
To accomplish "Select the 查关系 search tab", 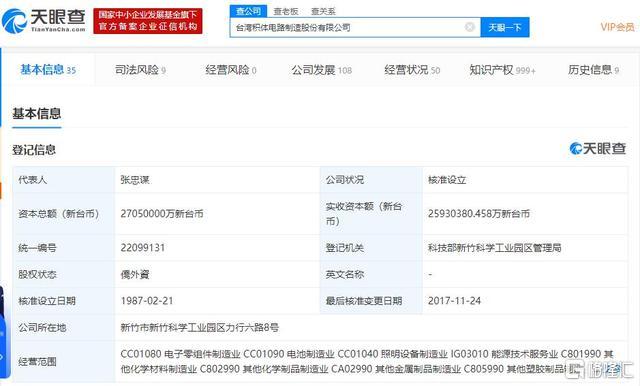I will click(323, 11).
